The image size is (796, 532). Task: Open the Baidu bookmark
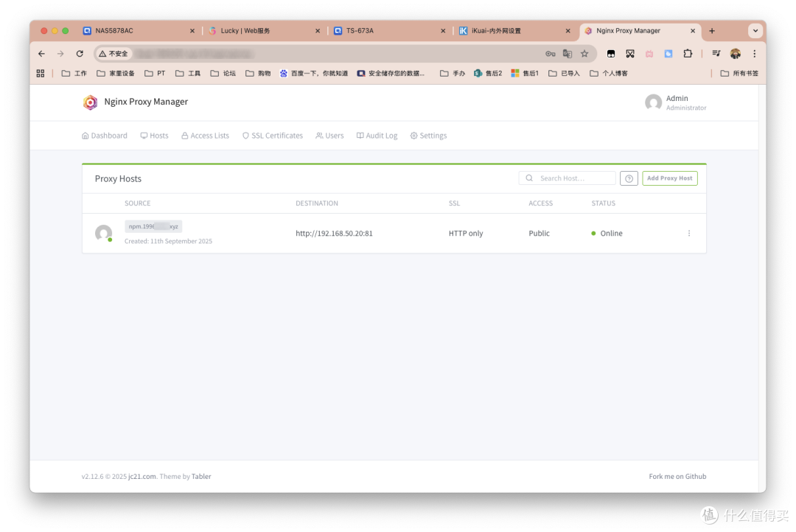(x=314, y=74)
